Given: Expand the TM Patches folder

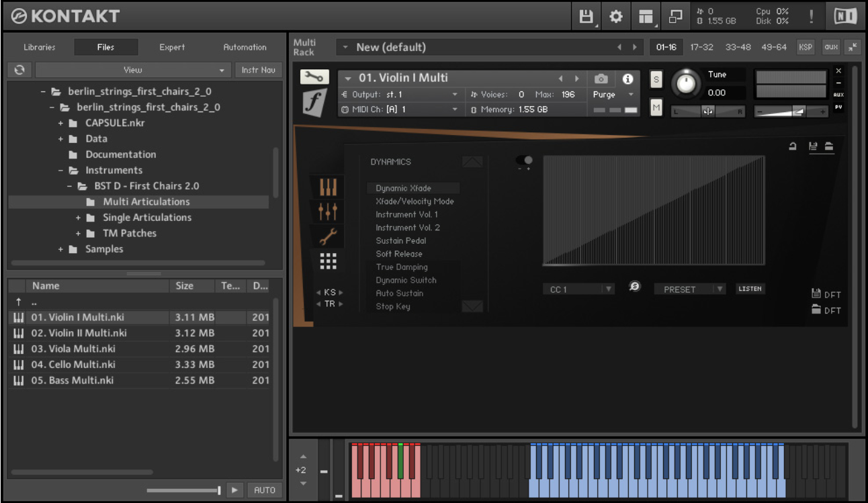Looking at the screenshot, I should pos(79,233).
